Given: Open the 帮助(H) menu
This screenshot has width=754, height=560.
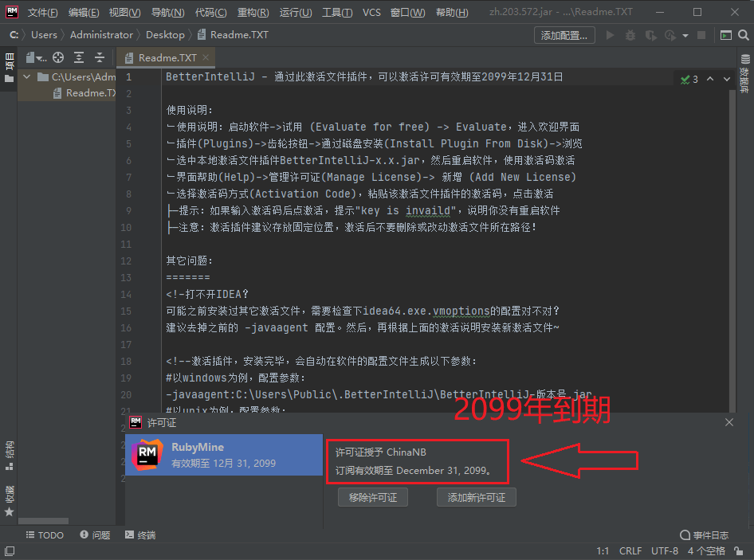Looking at the screenshot, I should click(x=452, y=13).
